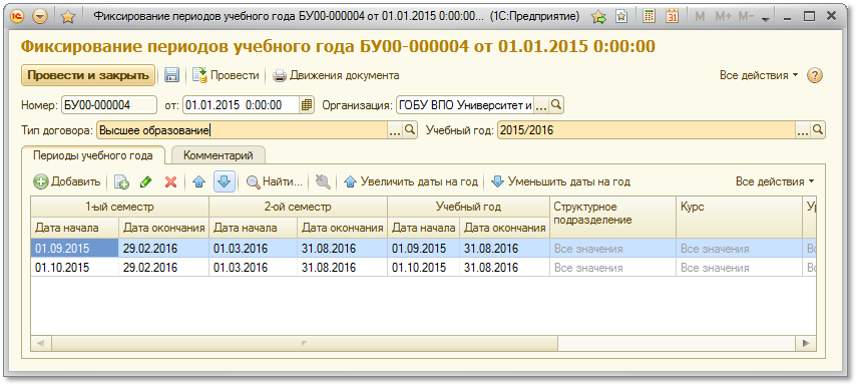Click Провести button
This screenshot has height=387, width=858.
pyautogui.click(x=227, y=76)
